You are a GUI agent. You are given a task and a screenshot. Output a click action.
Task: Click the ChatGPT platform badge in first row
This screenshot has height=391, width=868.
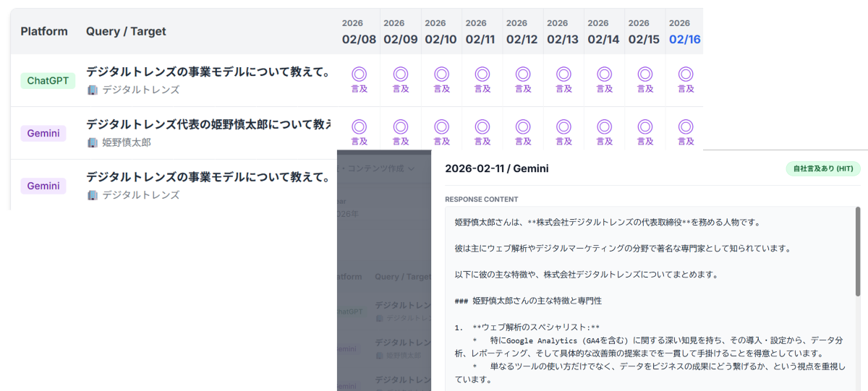tap(48, 80)
